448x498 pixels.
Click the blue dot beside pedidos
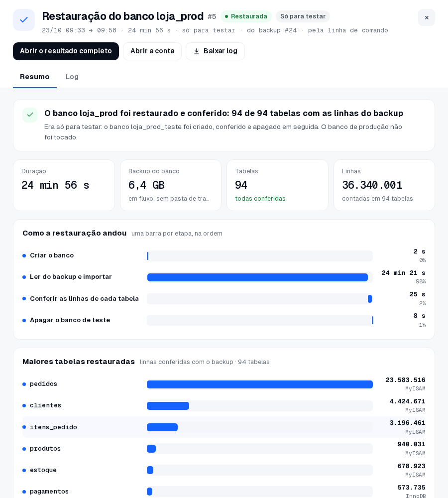(x=24, y=384)
